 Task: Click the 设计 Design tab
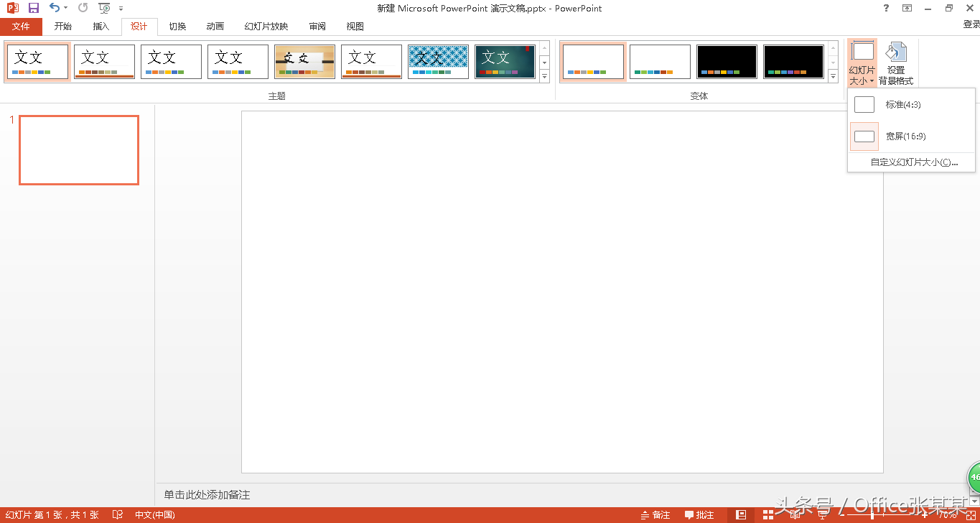139,27
